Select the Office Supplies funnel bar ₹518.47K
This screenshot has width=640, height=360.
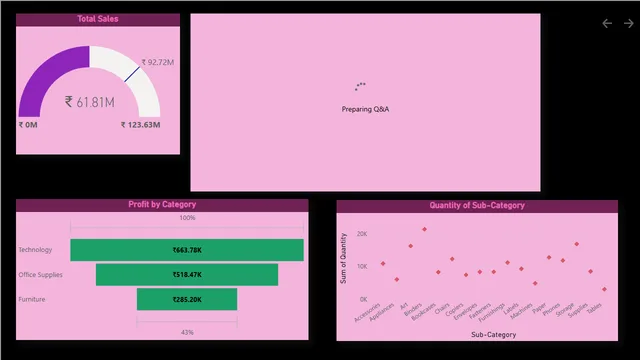tap(187, 275)
